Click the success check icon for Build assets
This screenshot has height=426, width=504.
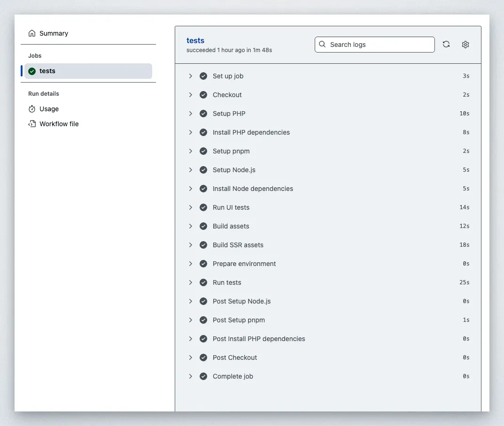tap(203, 226)
